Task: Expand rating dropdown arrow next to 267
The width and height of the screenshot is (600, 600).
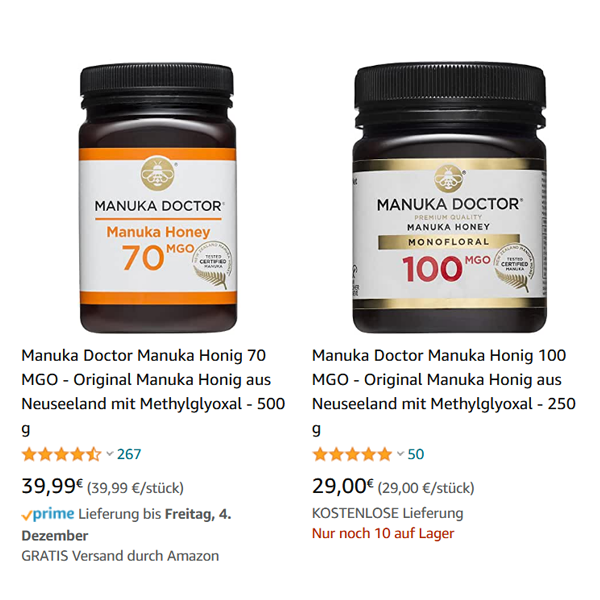Action: (x=110, y=454)
